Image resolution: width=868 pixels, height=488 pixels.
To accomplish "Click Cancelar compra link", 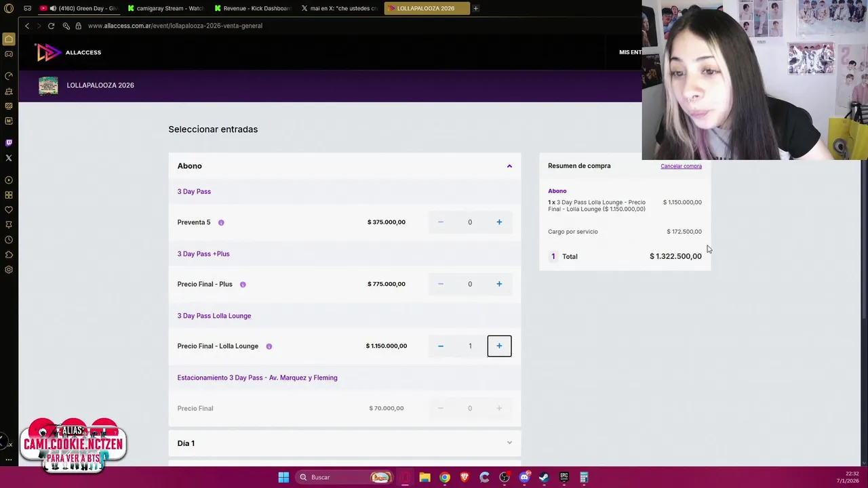I will (681, 166).
